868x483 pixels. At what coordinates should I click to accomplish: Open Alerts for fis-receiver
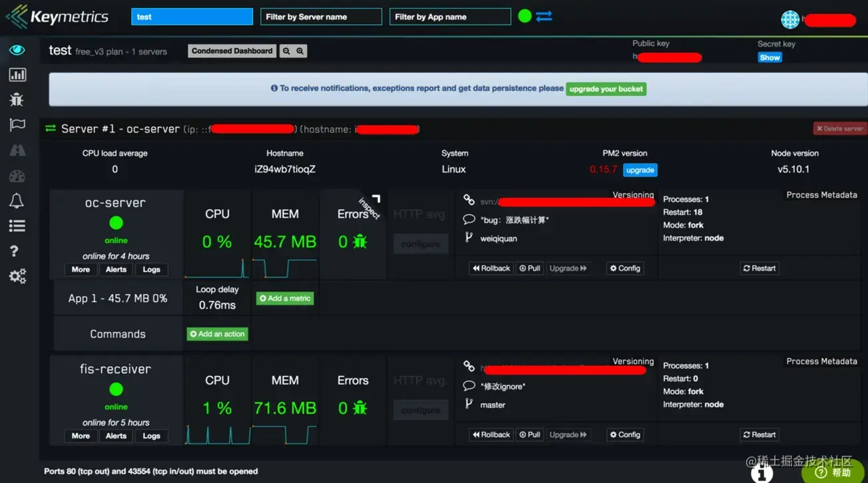(116, 436)
